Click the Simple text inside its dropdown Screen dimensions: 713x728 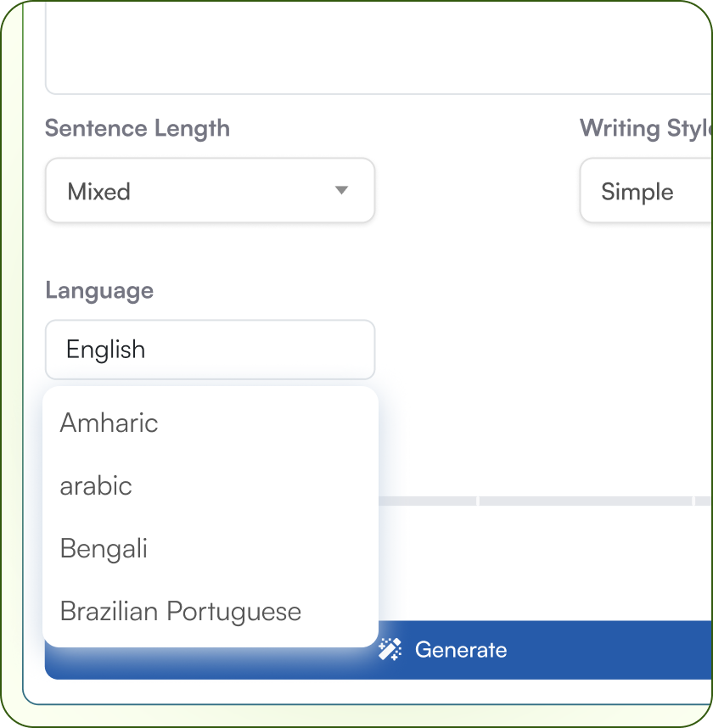coord(635,191)
